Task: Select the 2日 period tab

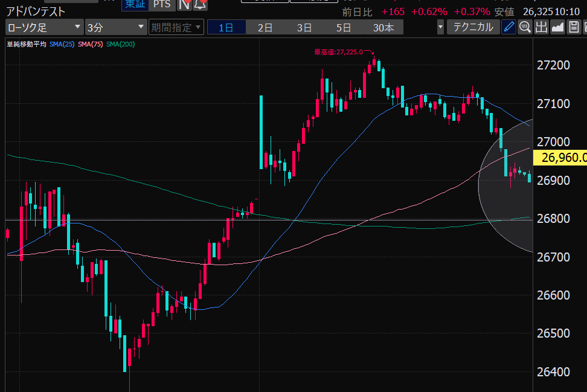Action: click(265, 27)
